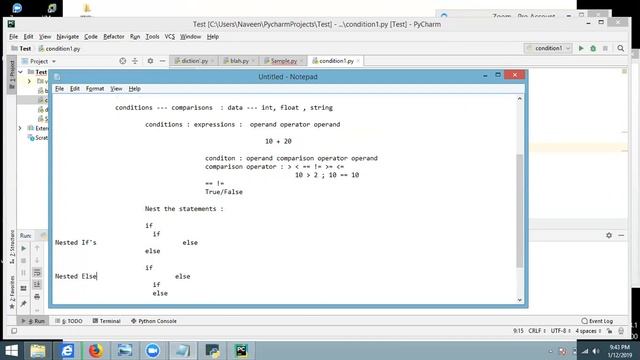Open the UTF-8 encoding selector
The width and height of the screenshot is (640, 360).
coord(560,331)
